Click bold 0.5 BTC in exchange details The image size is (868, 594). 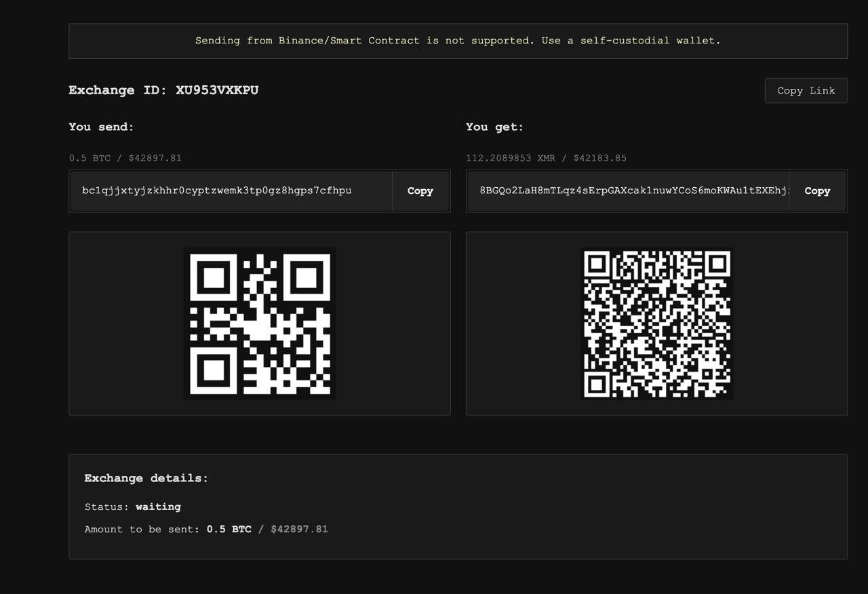click(229, 529)
